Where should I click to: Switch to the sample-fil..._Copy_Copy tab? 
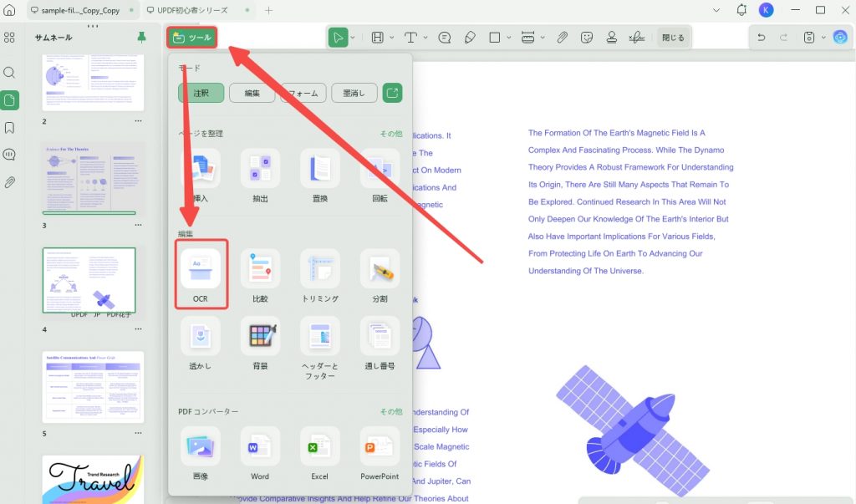[83, 10]
